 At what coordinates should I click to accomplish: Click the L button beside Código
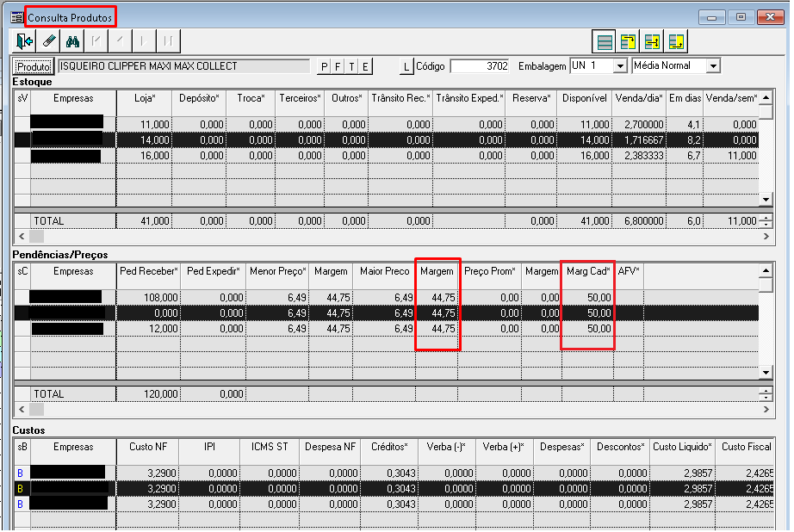(406, 66)
